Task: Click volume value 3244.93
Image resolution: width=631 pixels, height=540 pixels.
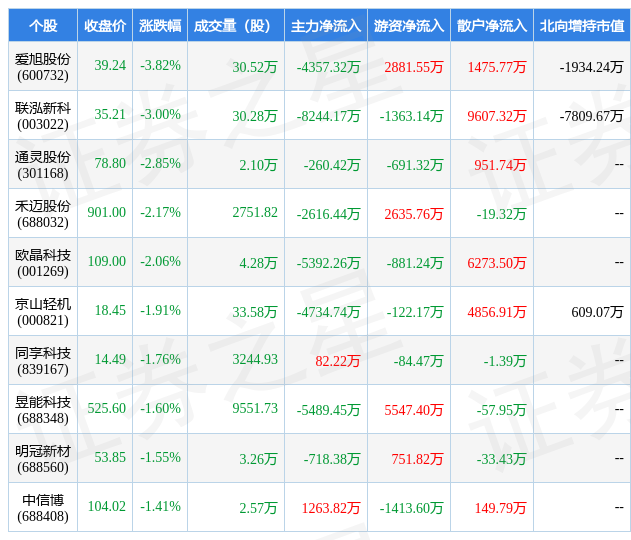Action: [x=255, y=359]
